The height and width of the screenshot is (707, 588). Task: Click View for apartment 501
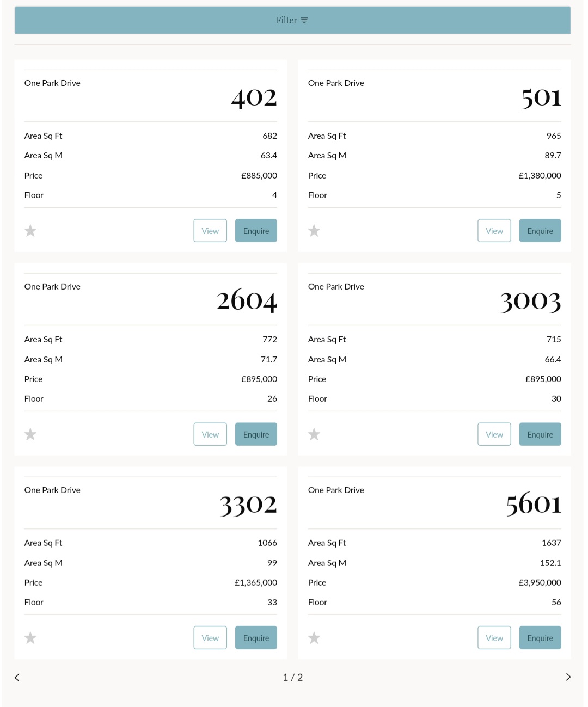pyautogui.click(x=494, y=231)
